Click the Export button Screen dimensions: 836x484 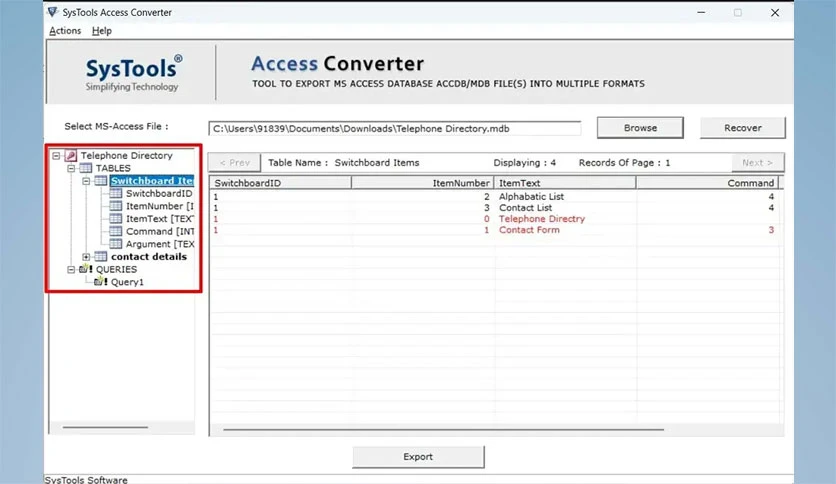click(x=419, y=457)
